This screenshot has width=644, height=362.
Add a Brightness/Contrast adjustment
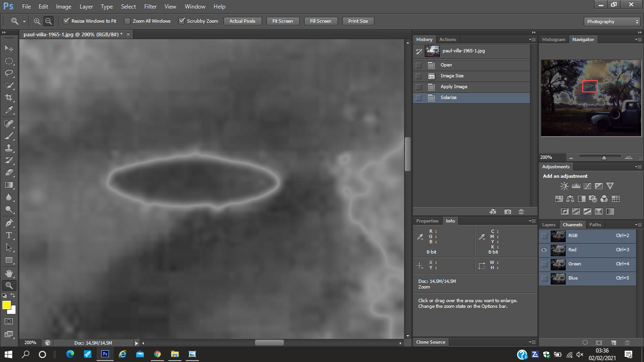point(564,186)
